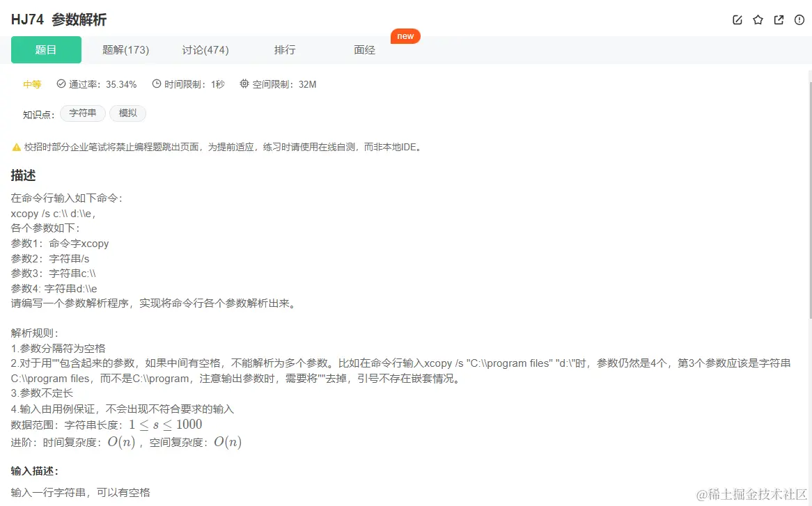Click the 1.参数分隔符为空格 rule
The height and width of the screenshot is (506, 812).
(x=58, y=349)
